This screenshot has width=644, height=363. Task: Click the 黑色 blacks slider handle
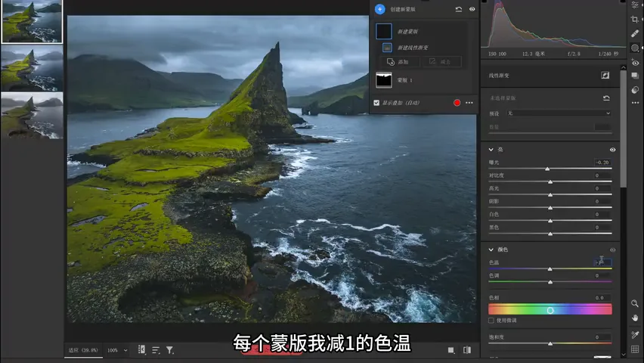[x=550, y=234]
